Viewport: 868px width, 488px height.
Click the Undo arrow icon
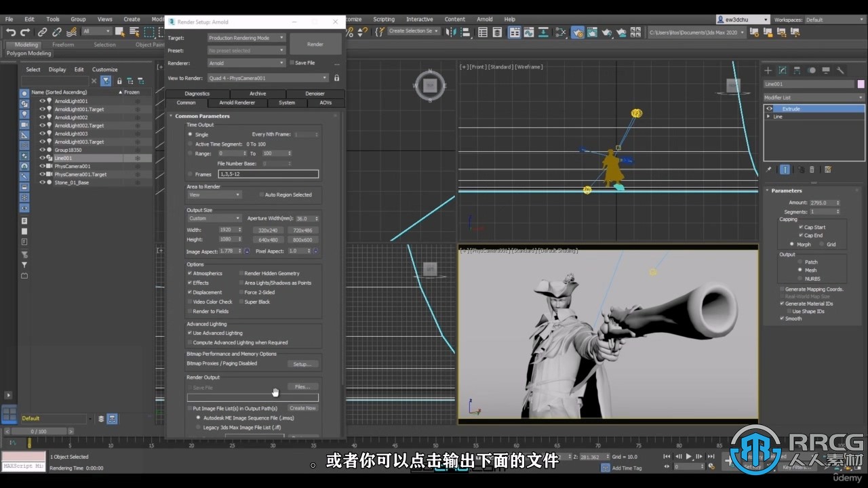pyautogui.click(x=11, y=32)
